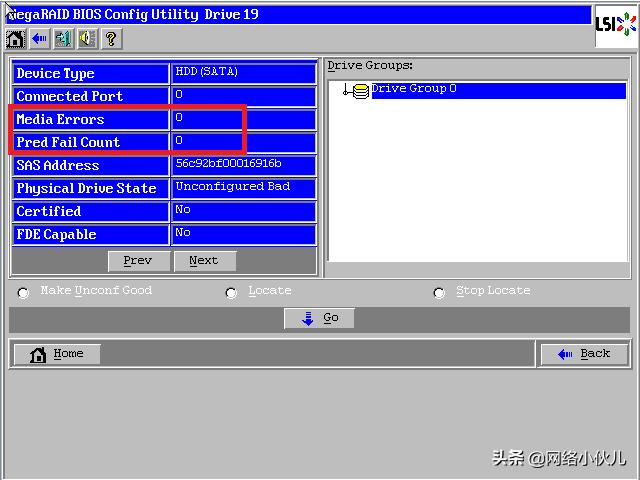Click the Media Errors value 0
Viewport: 640px width, 480px height.
pos(179,118)
